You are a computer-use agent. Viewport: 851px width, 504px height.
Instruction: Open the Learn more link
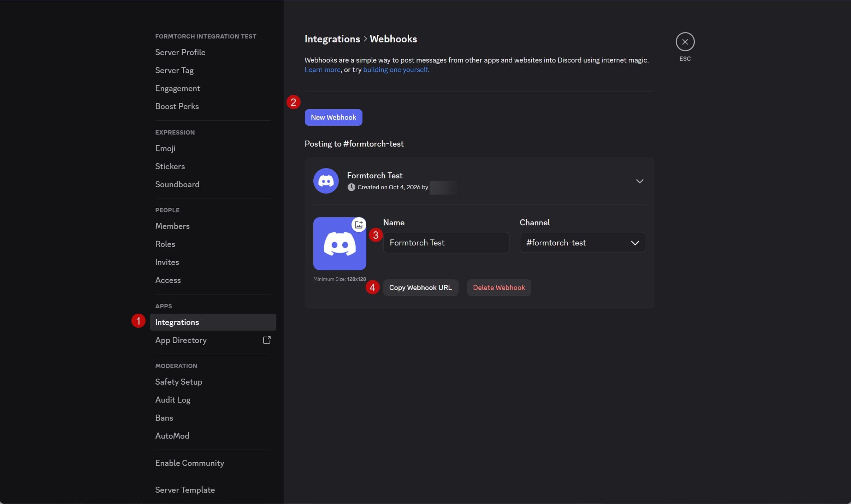point(323,70)
